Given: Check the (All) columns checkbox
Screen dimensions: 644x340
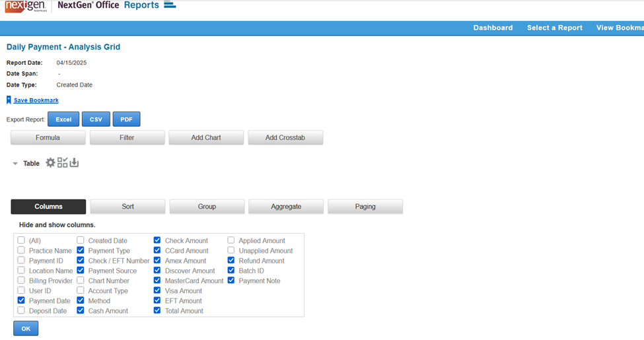Looking at the screenshot, I should point(22,241).
